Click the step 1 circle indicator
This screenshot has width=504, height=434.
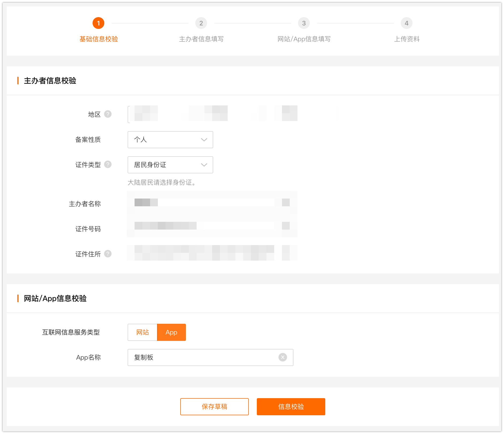[98, 23]
